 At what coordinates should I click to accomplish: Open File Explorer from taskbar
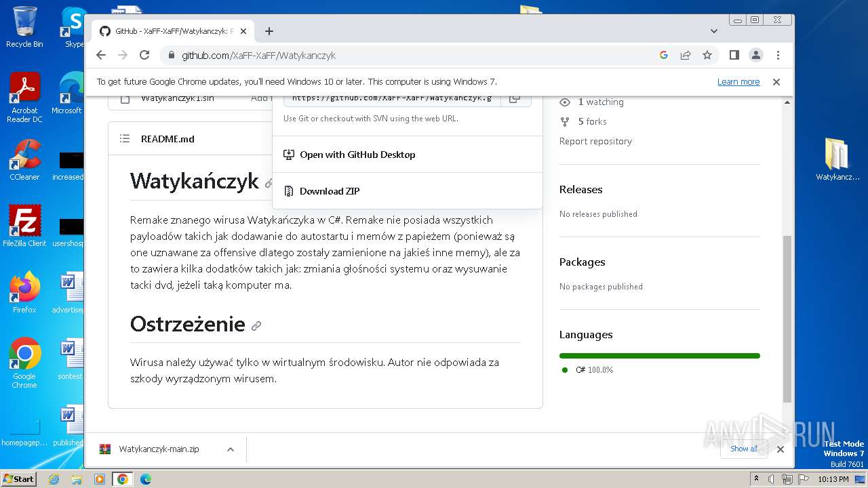77,479
